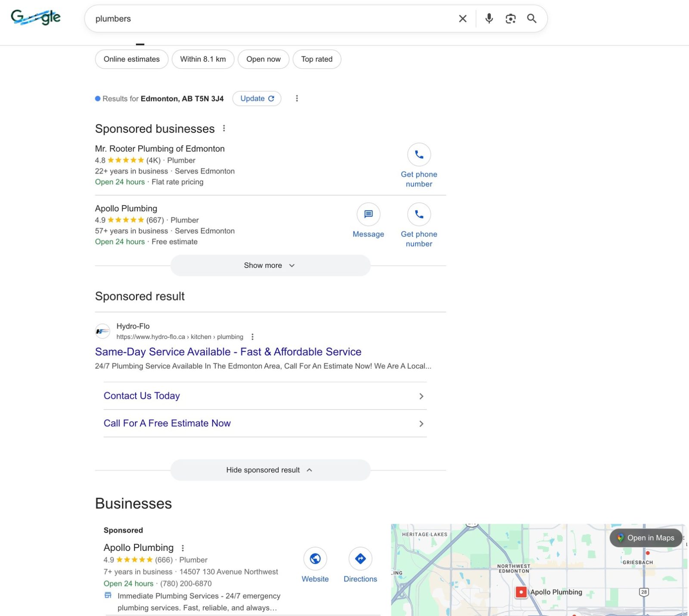This screenshot has height=616, width=689.
Task: Start voice search with the microphone icon
Action: pyautogui.click(x=489, y=19)
